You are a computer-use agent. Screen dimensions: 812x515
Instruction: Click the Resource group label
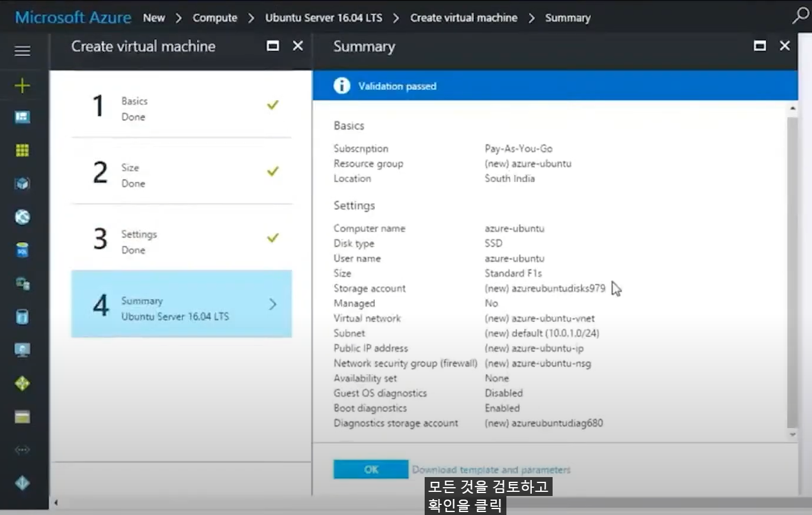368,164
